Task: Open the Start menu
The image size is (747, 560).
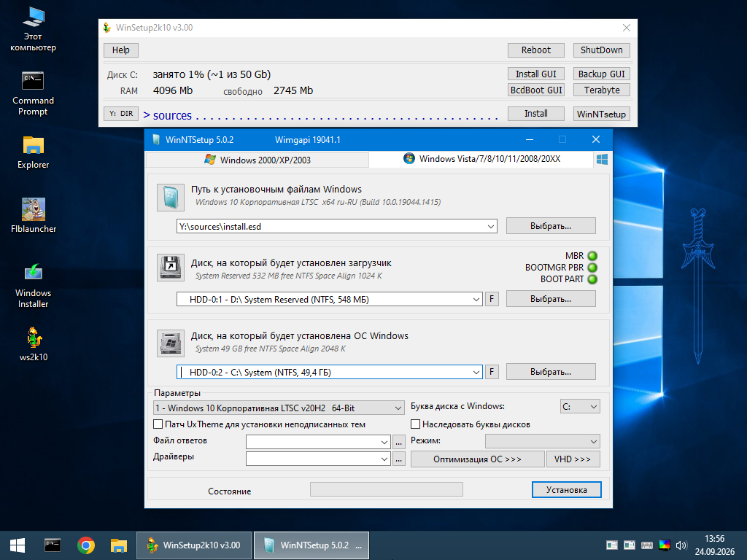Action: click(x=18, y=545)
